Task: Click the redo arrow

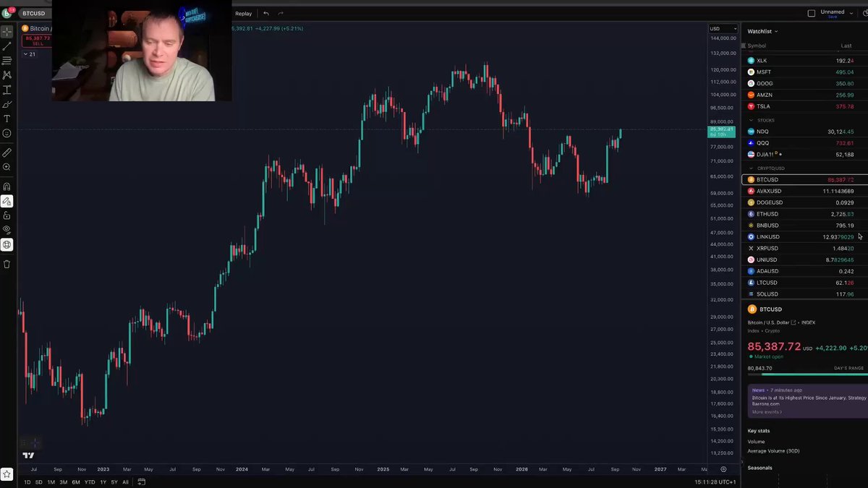Action: coord(281,14)
